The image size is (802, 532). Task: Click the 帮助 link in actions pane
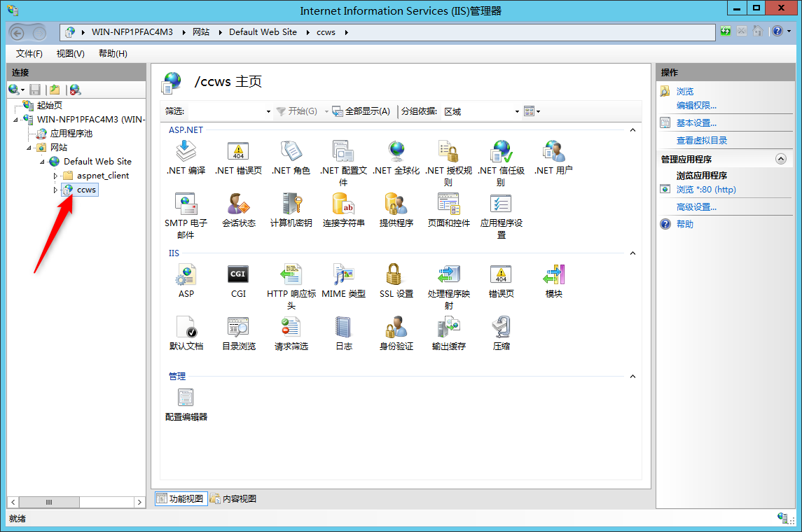(x=685, y=224)
